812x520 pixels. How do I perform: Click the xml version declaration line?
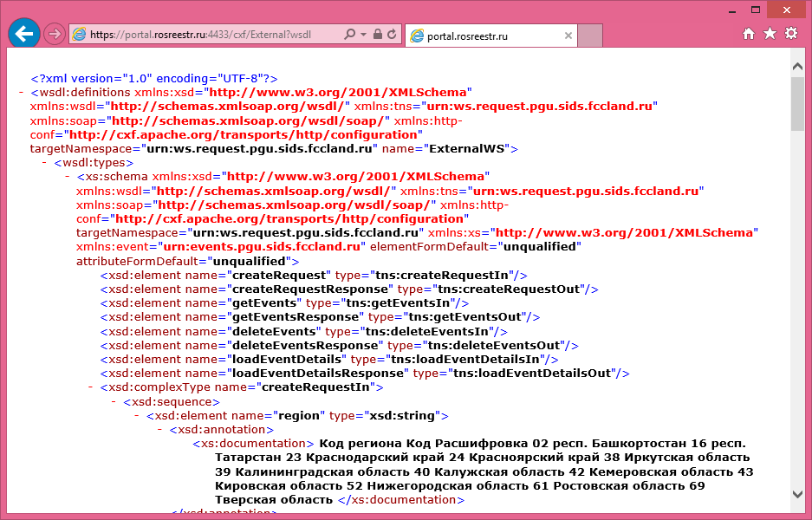click(154, 79)
